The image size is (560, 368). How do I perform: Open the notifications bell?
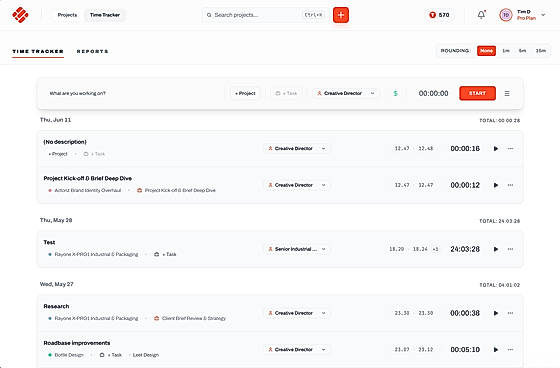pyautogui.click(x=481, y=15)
